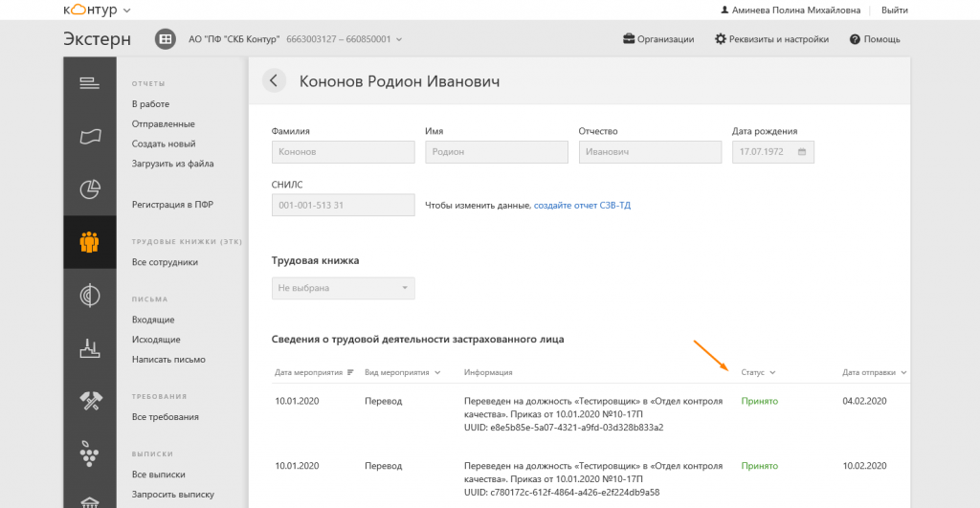Click Принято status of row sent 10.02.2020
The width and height of the screenshot is (980, 508).
(759, 466)
